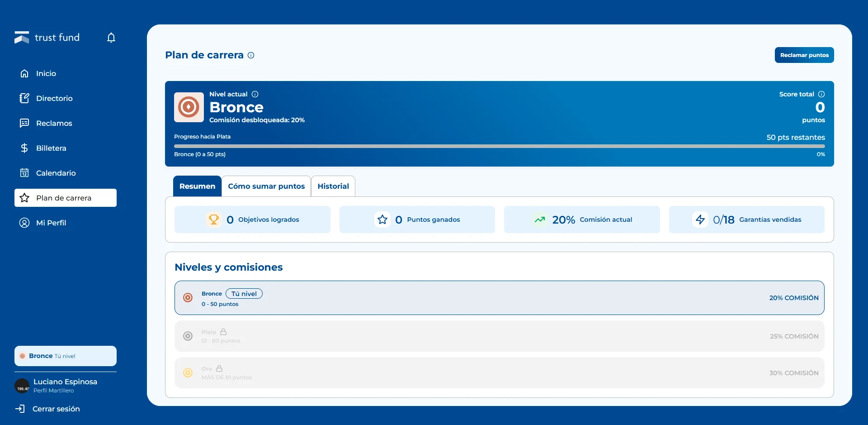Viewport: 868px width, 425px height.
Task: Click the lock icon beside Oro level
Action: (219, 368)
